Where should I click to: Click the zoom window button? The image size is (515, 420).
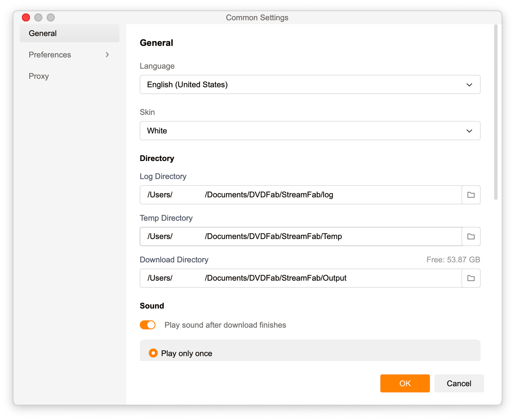[x=51, y=17]
